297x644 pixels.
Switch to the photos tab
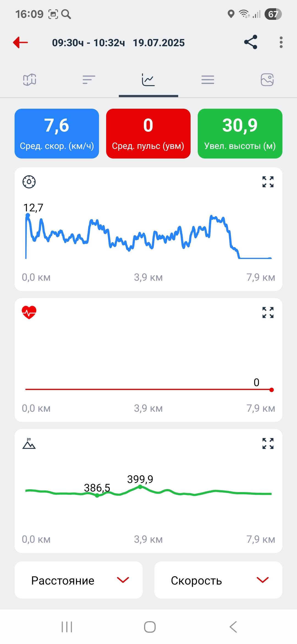click(x=267, y=80)
